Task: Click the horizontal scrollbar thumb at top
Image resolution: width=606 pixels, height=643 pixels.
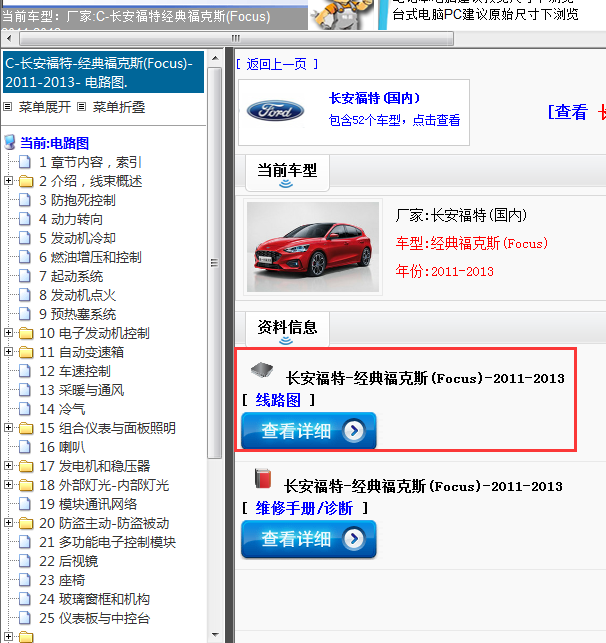Action: click(236, 39)
